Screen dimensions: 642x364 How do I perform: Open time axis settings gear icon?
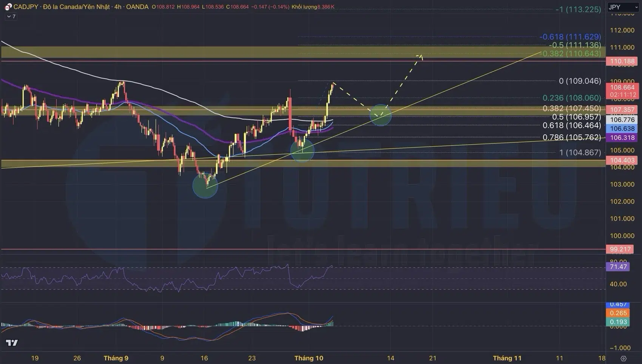[623, 358]
